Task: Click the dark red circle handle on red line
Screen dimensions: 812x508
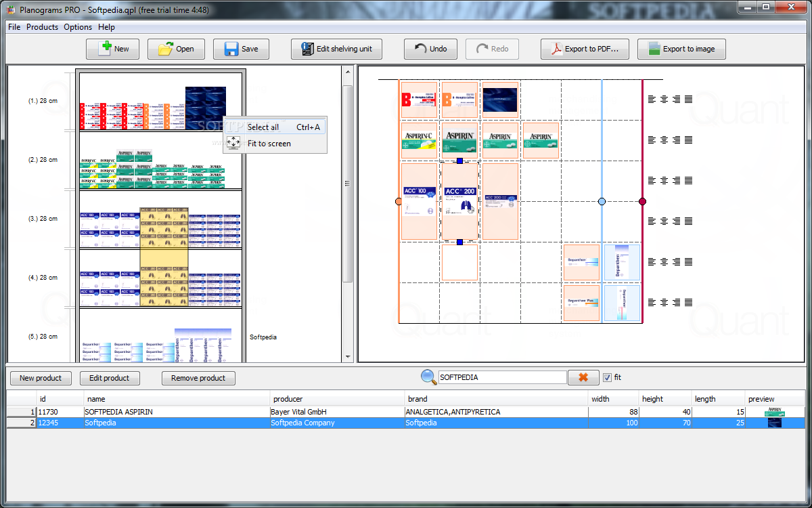Action: pos(642,201)
